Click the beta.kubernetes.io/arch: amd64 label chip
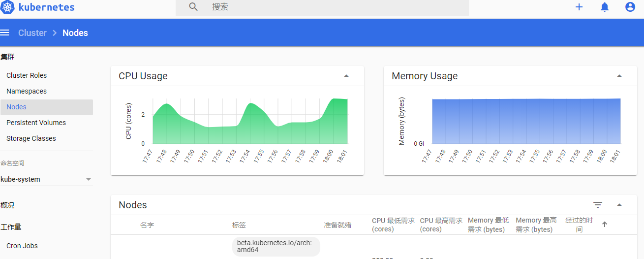Screen dimensions: 644x259 [276, 246]
